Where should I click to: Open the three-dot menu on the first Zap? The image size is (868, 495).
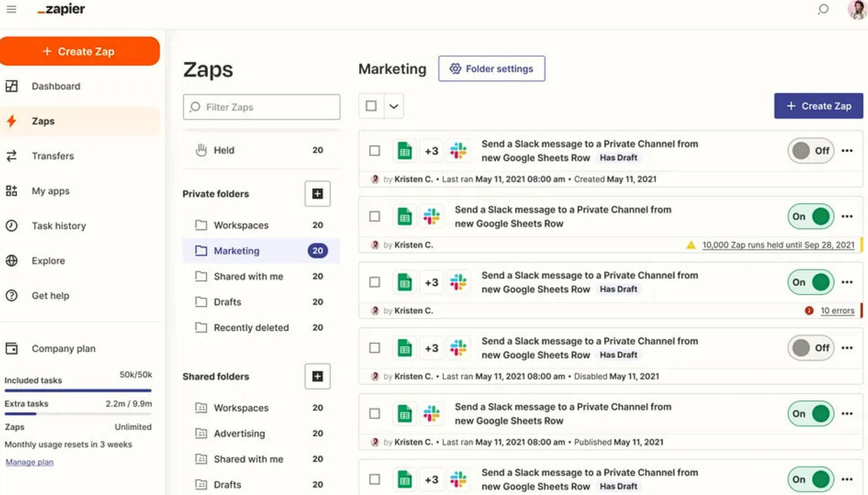847,151
